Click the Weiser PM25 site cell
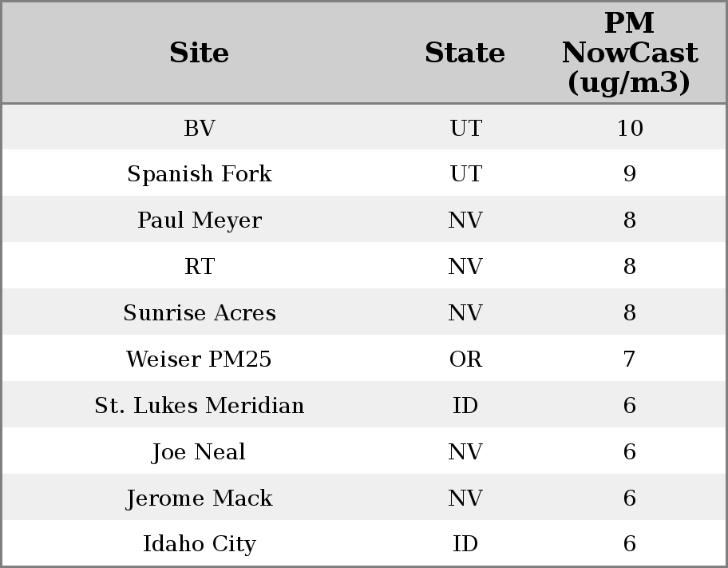Viewport: 728px width, 568px height. click(200, 359)
